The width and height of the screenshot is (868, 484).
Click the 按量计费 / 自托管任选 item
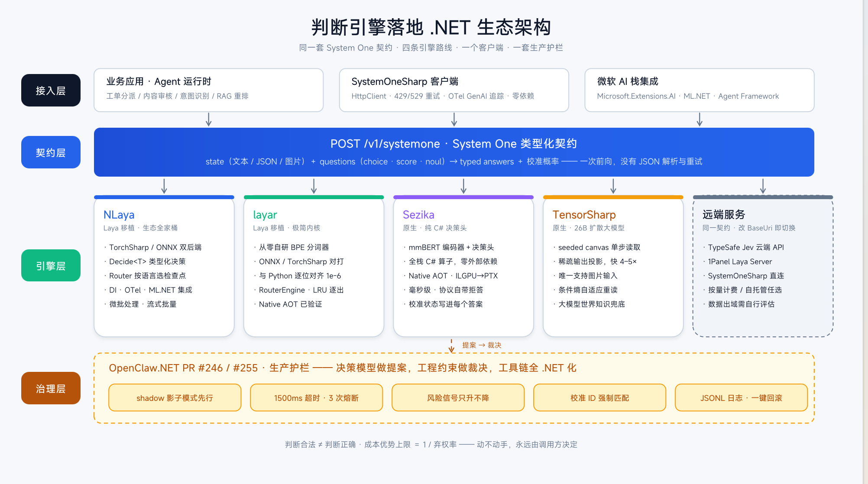click(745, 290)
